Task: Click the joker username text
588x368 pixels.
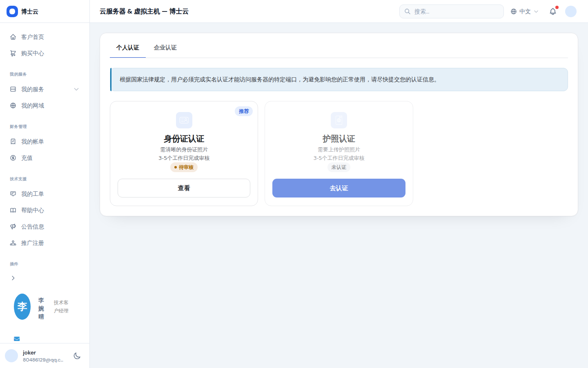Action: click(x=29, y=352)
